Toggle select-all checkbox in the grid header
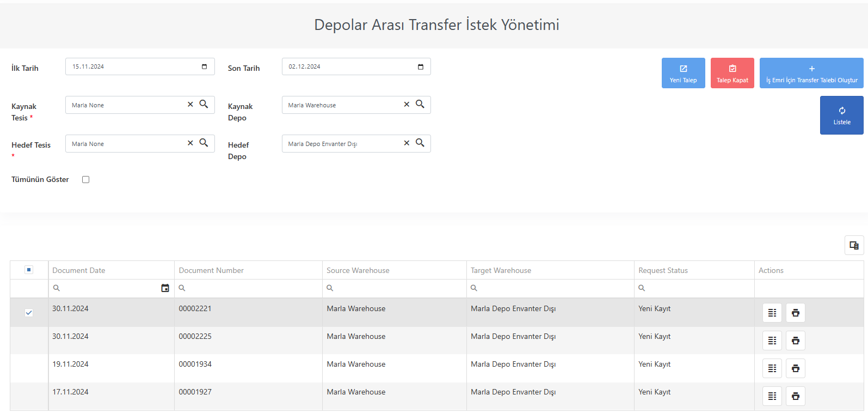This screenshot has width=868, height=413. pos(29,270)
